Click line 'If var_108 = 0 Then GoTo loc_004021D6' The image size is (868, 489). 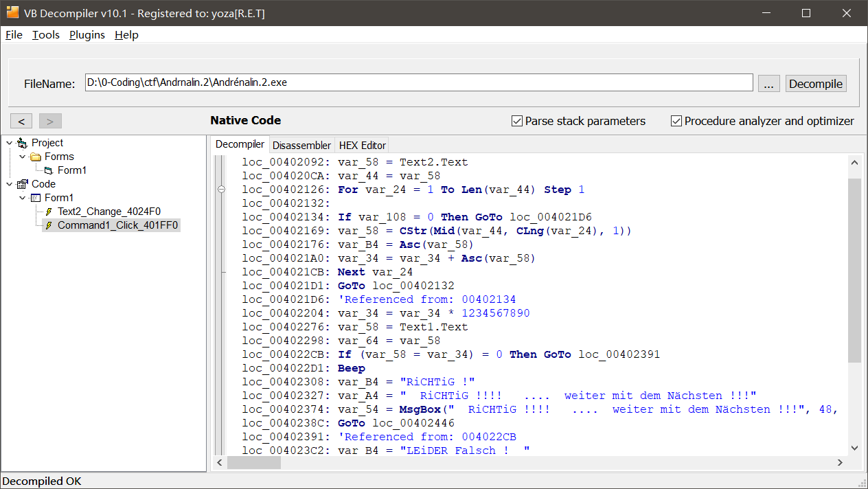tap(417, 217)
